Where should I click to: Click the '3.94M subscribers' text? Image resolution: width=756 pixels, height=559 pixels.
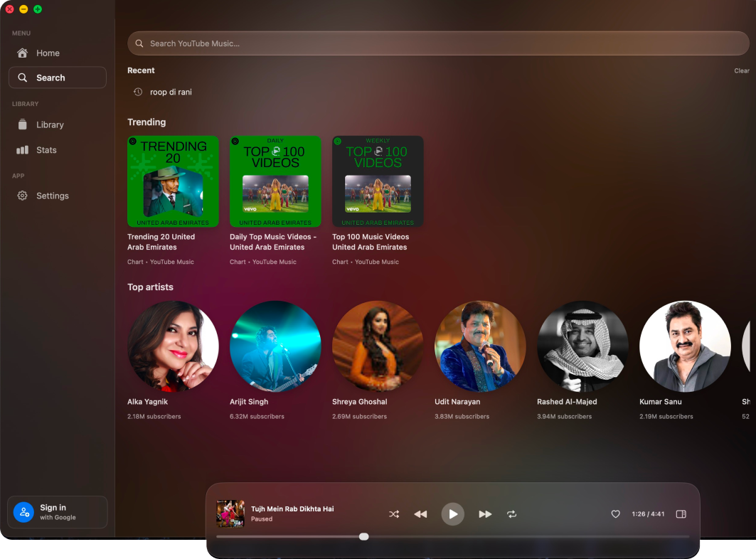pyautogui.click(x=564, y=416)
